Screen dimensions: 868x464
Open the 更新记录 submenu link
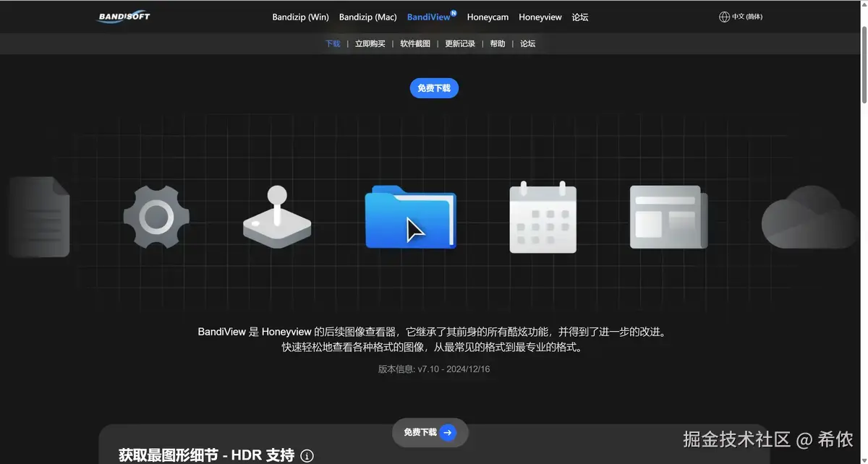(460, 44)
